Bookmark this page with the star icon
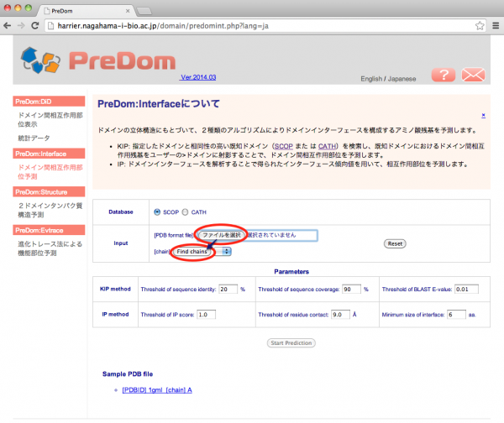This screenshot has width=504, height=423. coord(474,26)
